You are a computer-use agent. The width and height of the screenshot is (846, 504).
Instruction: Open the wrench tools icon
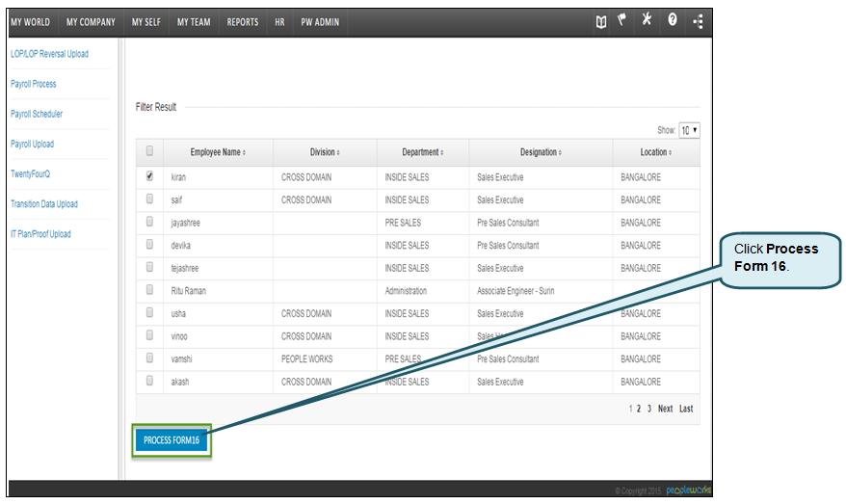pyautogui.click(x=647, y=20)
